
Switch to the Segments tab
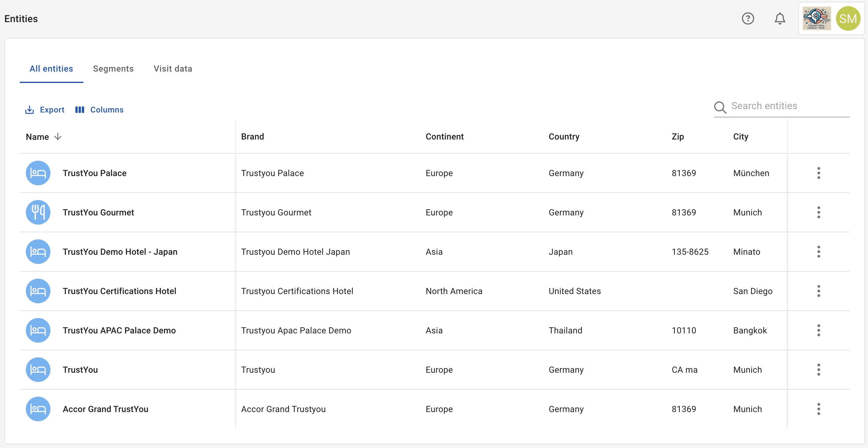(x=113, y=69)
